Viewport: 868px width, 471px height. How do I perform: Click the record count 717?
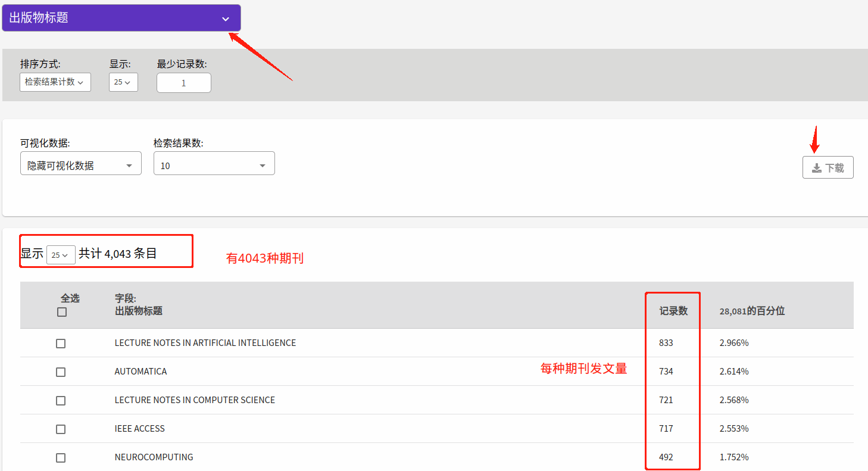point(666,429)
